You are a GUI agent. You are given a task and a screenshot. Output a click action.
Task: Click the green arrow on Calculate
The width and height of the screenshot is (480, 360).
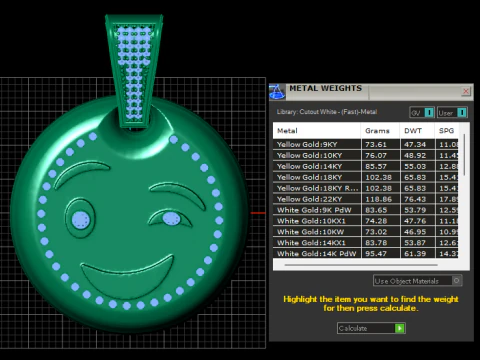pos(399,328)
